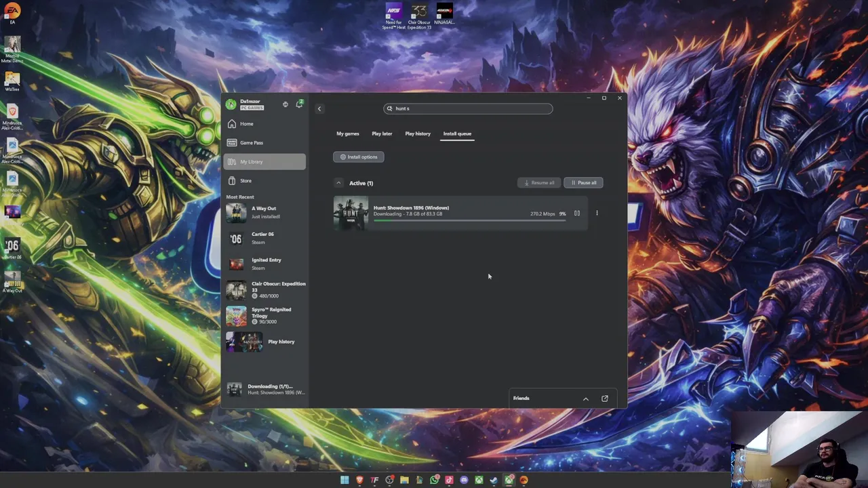The image size is (868, 488).
Task: Switch to the Play history tab
Action: (x=418, y=134)
